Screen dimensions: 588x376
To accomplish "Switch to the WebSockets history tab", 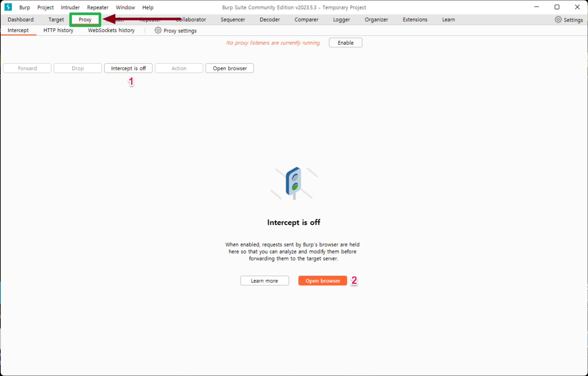I will 111,30.
